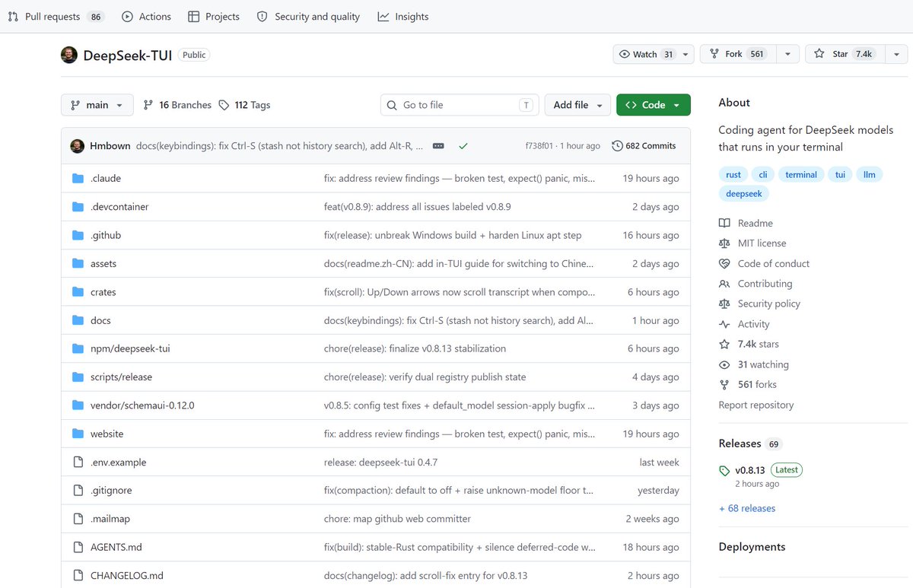The image size is (913, 588).
Task: Open the Actions tab
Action: pos(146,17)
